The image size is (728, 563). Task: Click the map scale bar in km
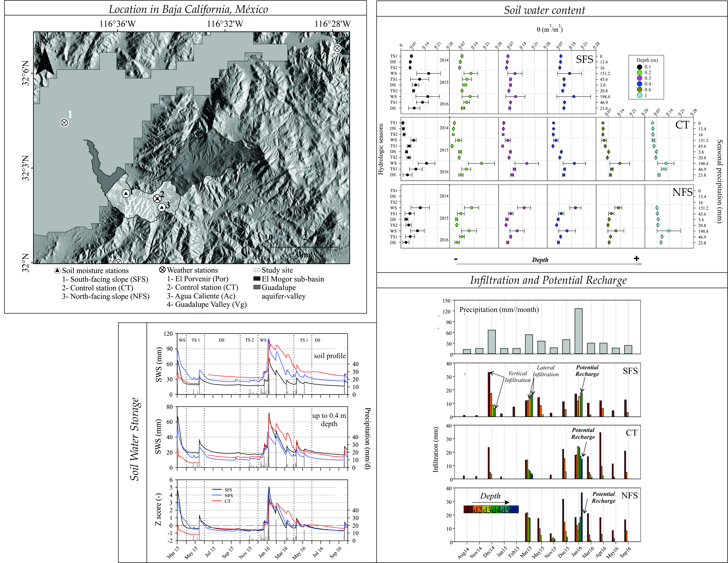pyautogui.click(x=305, y=247)
